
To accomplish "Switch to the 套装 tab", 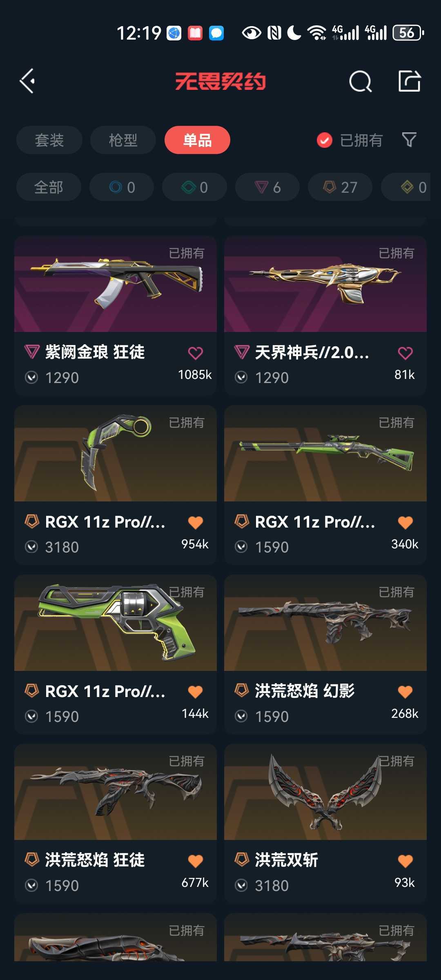I will pyautogui.click(x=49, y=140).
